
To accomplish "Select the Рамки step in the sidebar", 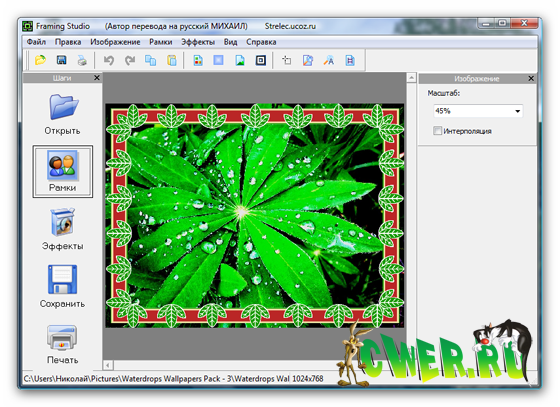I will pos(63,171).
